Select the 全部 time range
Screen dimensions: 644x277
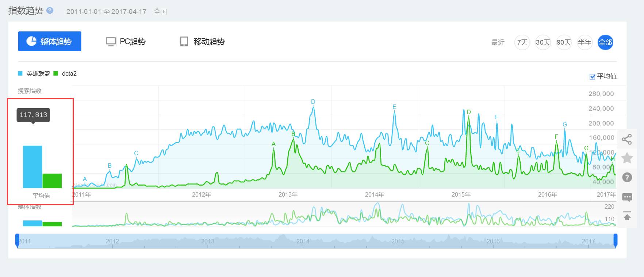[605, 42]
